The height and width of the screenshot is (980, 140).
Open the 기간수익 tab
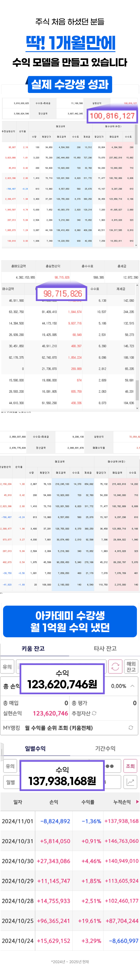[105, 748]
